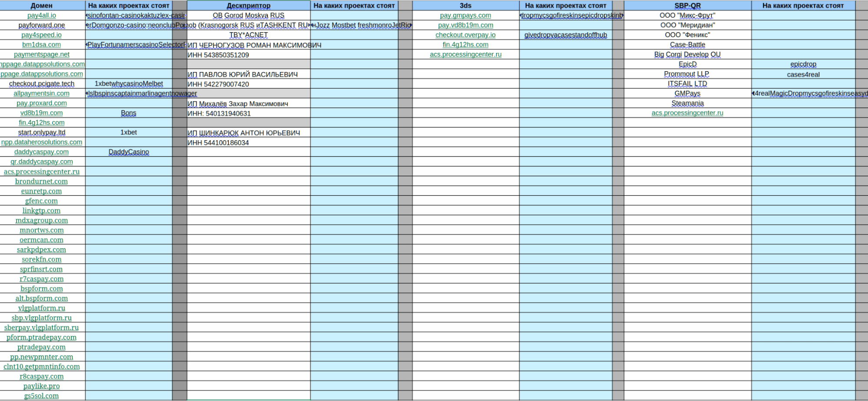Select the ИНН: 540131940631 cell
Image resolution: width=868 pixels, height=401 pixels.
249,113
